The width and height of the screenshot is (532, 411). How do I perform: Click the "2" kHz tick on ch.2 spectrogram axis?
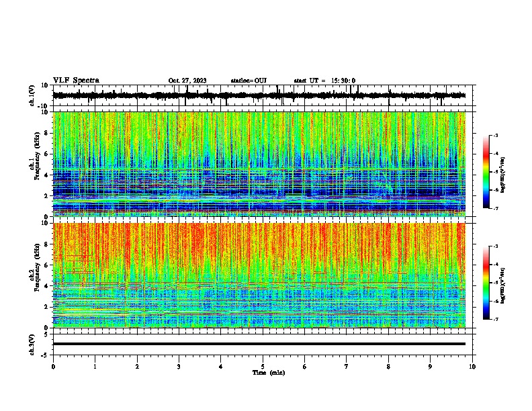coord(46,307)
